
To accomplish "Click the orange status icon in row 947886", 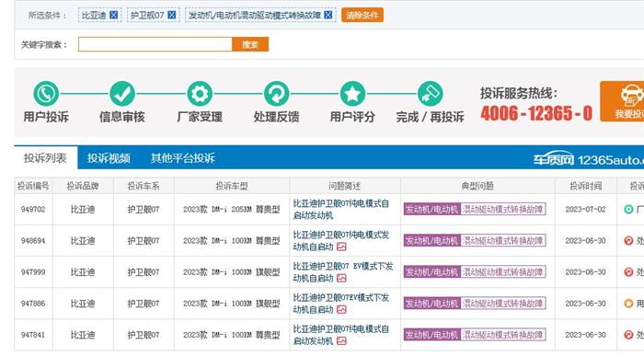I will (x=628, y=304).
